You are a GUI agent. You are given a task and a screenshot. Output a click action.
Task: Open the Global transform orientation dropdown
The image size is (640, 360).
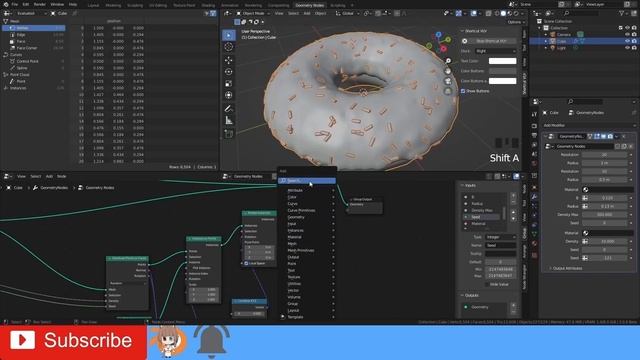pyautogui.click(x=349, y=13)
